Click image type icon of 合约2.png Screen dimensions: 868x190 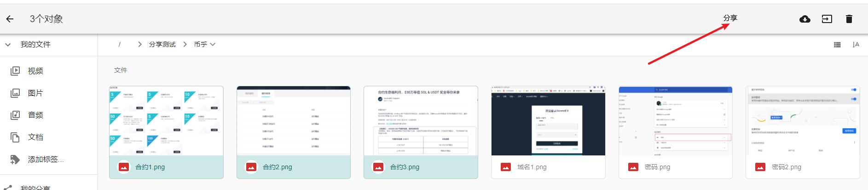pyautogui.click(x=251, y=167)
